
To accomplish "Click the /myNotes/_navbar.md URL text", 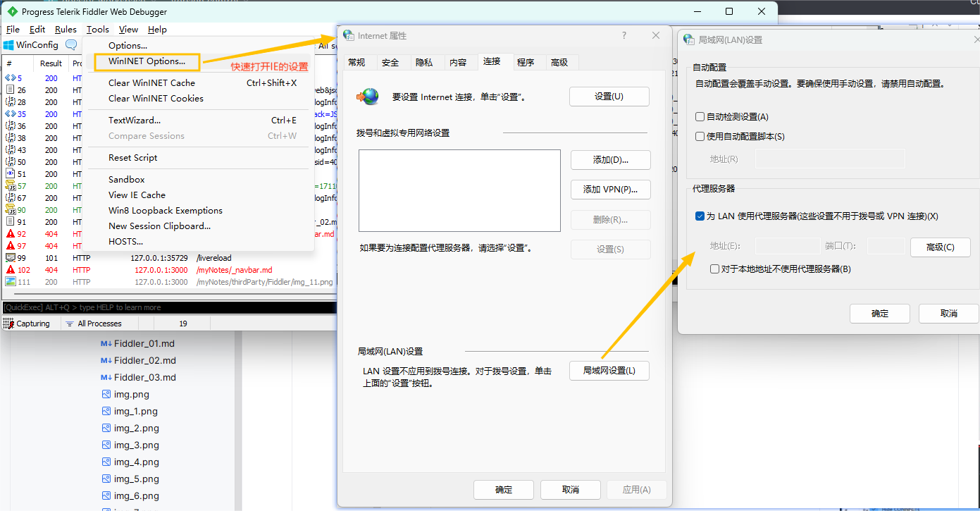I will 234,270.
